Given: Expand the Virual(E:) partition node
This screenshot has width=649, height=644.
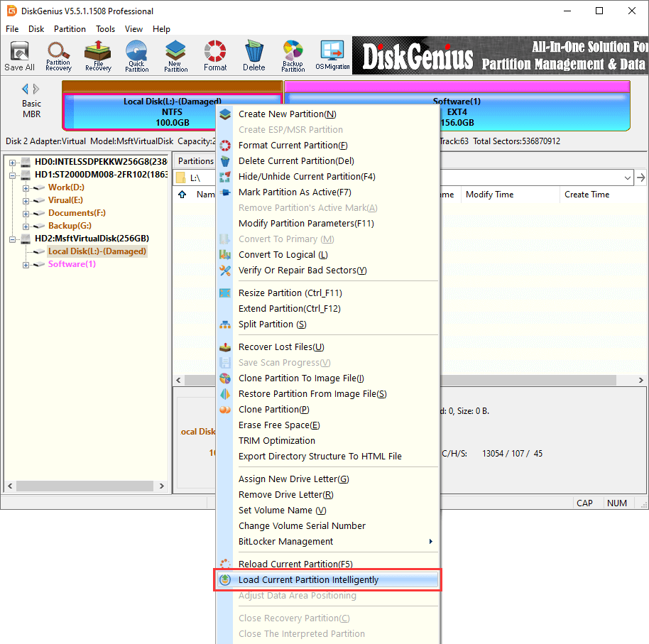Looking at the screenshot, I should click(26, 201).
